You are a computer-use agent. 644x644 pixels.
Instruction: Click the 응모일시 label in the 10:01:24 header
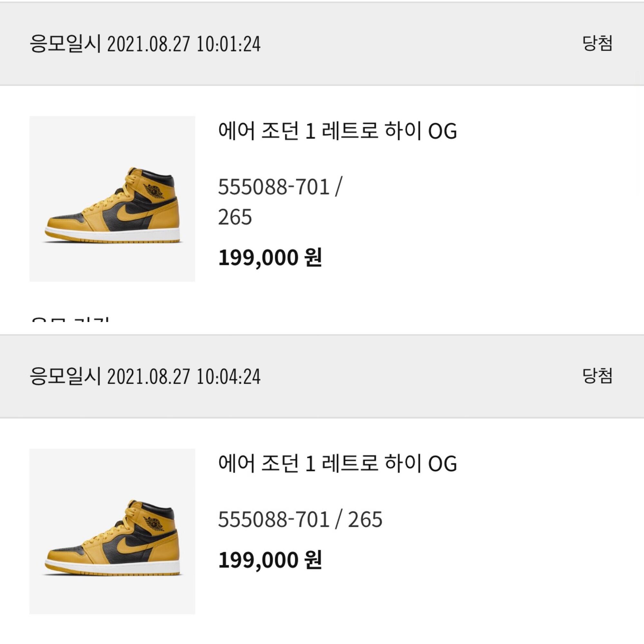tap(65, 44)
